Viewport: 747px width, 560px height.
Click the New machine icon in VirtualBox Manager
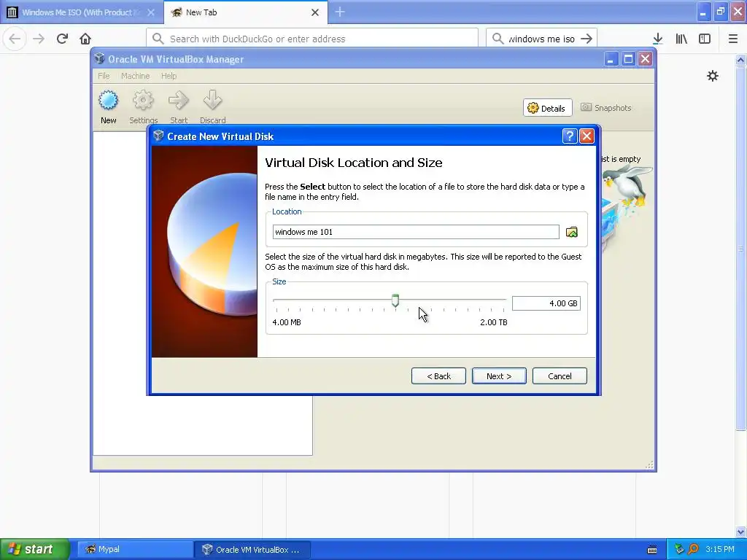point(108,101)
